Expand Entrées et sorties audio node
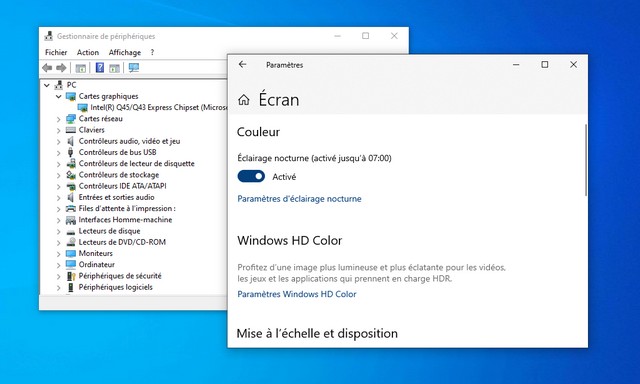The width and height of the screenshot is (640, 384). coord(58,198)
